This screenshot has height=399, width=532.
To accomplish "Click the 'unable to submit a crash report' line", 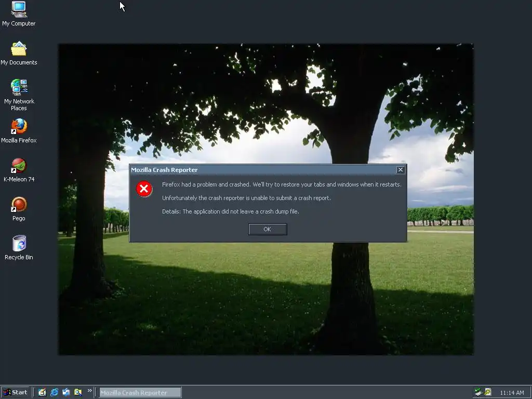I will tap(246, 198).
